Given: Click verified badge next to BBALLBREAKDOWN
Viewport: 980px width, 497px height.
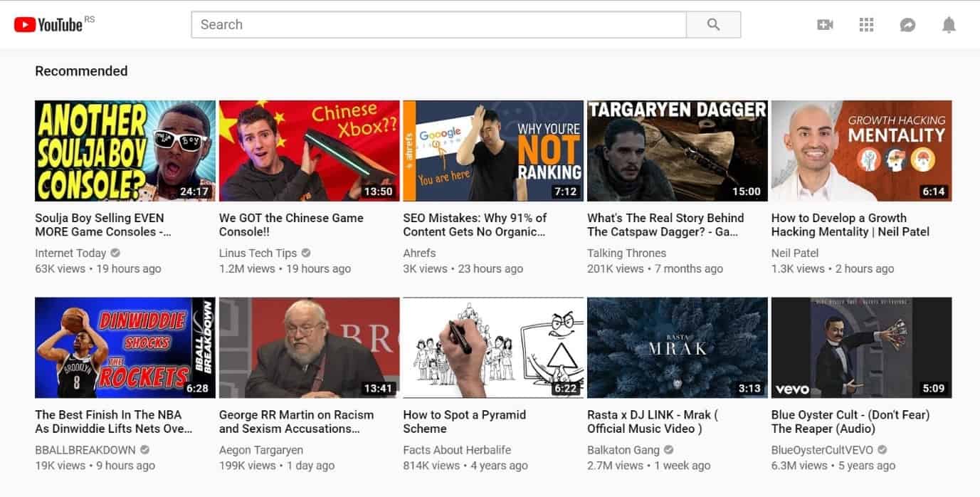Looking at the screenshot, I should (144, 449).
